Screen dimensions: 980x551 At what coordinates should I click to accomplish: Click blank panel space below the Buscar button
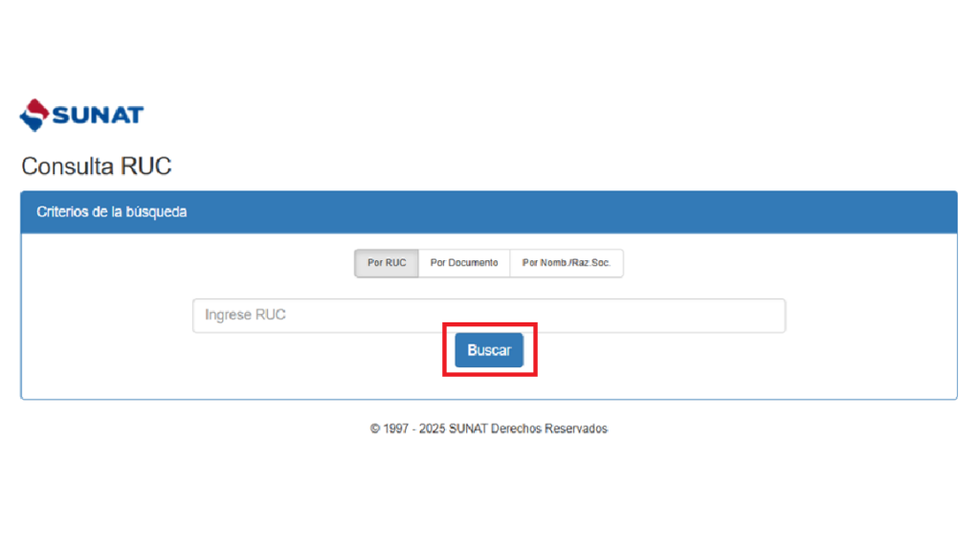coord(489,387)
